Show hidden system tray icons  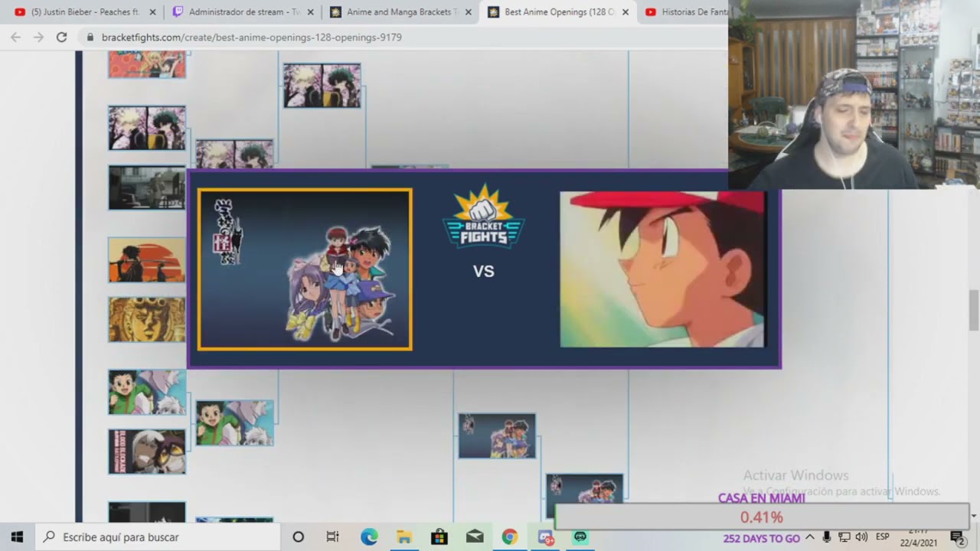coord(811,537)
